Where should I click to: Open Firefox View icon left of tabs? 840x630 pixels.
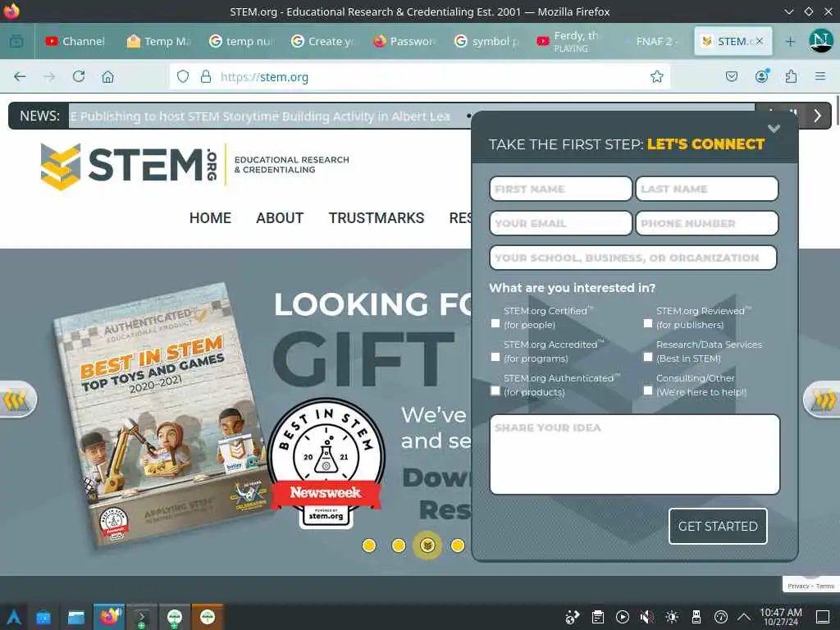coord(16,41)
